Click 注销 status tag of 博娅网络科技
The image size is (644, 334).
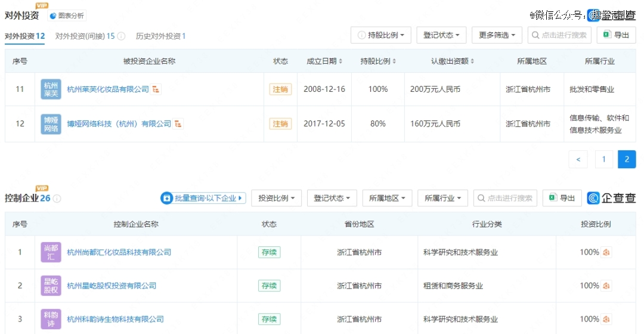coord(280,123)
